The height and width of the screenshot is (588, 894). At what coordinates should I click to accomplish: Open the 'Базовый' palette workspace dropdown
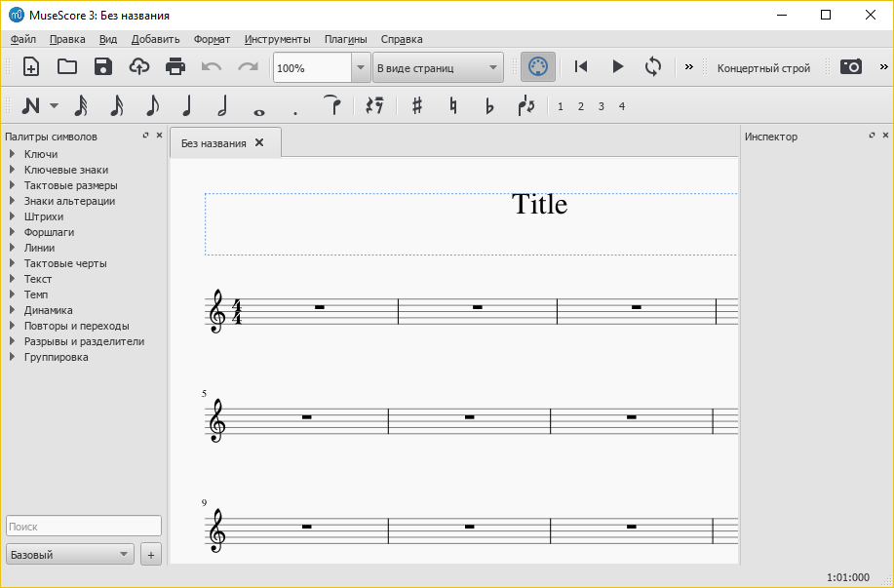68,553
